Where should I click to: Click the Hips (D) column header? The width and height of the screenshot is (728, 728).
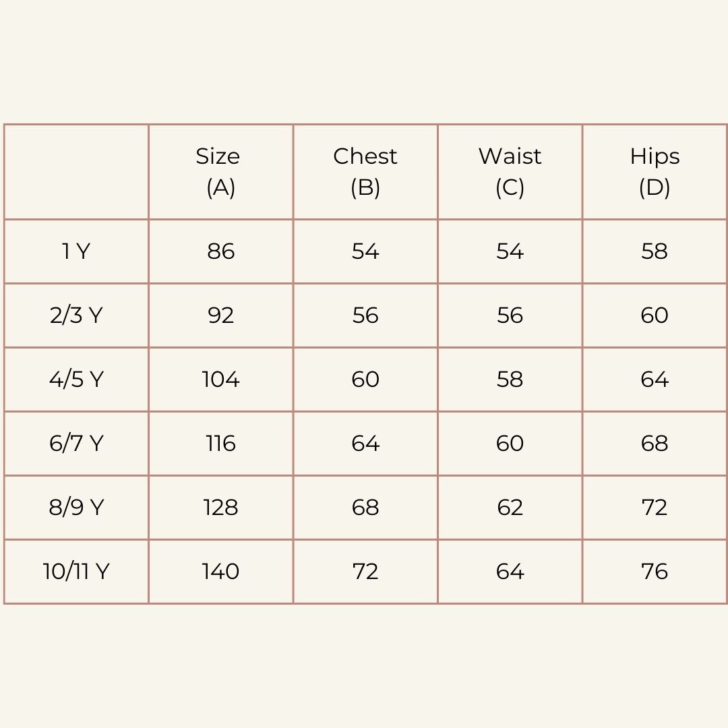pyautogui.click(x=655, y=172)
